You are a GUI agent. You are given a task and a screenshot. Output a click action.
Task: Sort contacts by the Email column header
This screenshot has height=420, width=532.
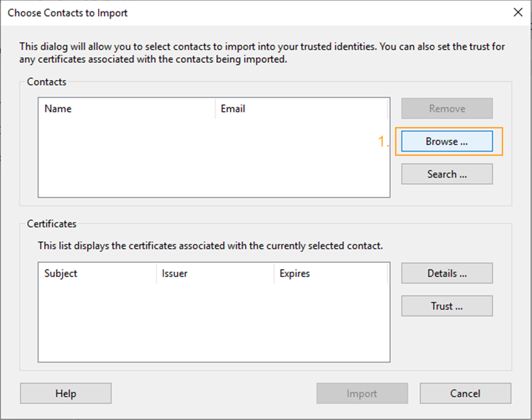pyautogui.click(x=301, y=109)
